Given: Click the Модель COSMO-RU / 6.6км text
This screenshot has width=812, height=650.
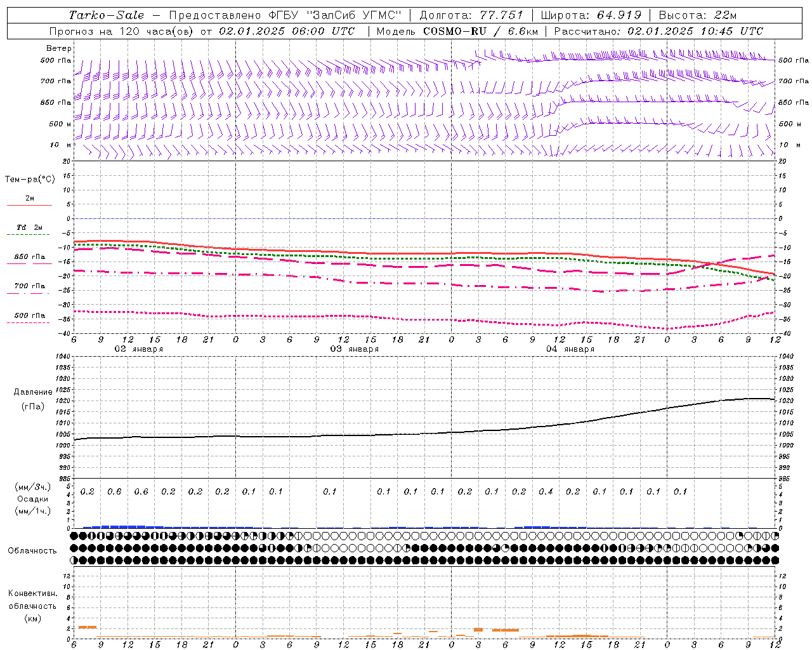Looking at the screenshot, I should click(x=457, y=31).
